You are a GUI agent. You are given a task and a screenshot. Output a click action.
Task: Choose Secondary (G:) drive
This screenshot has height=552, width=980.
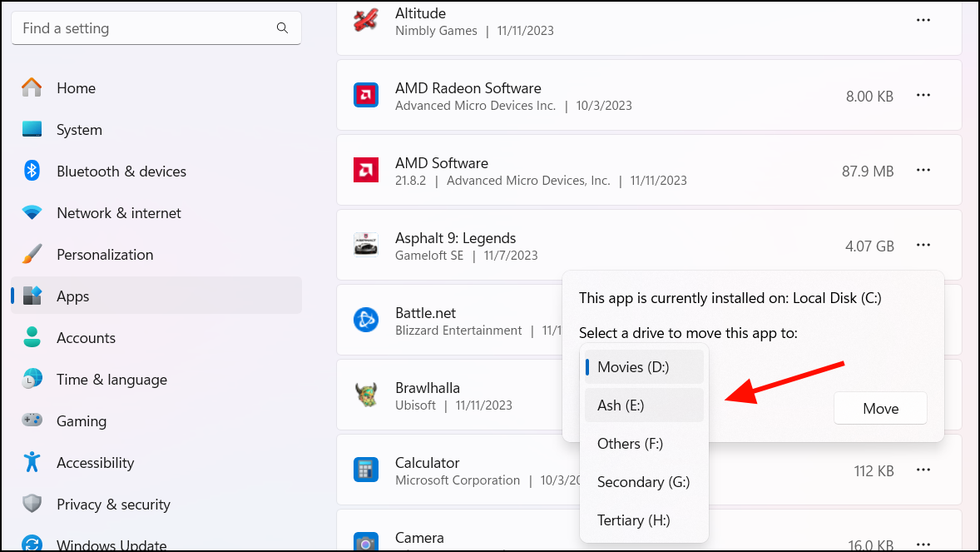click(645, 482)
